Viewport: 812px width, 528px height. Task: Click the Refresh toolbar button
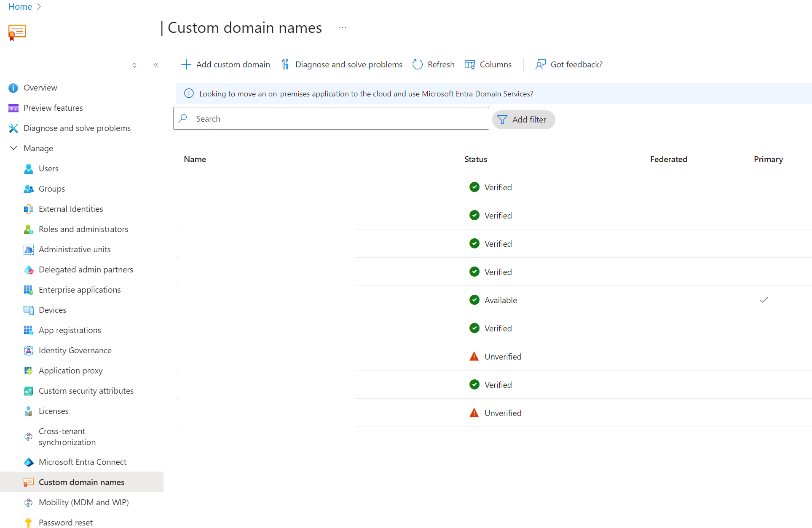coord(434,64)
